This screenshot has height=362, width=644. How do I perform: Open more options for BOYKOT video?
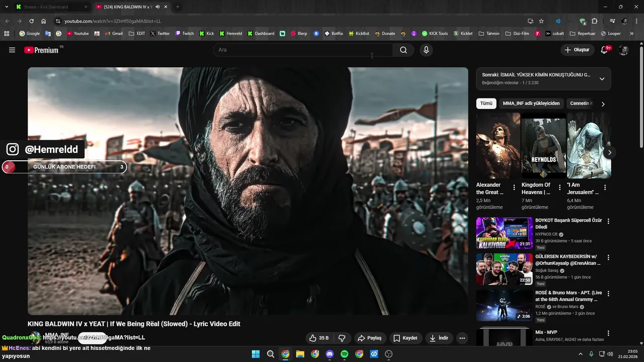[608, 221]
